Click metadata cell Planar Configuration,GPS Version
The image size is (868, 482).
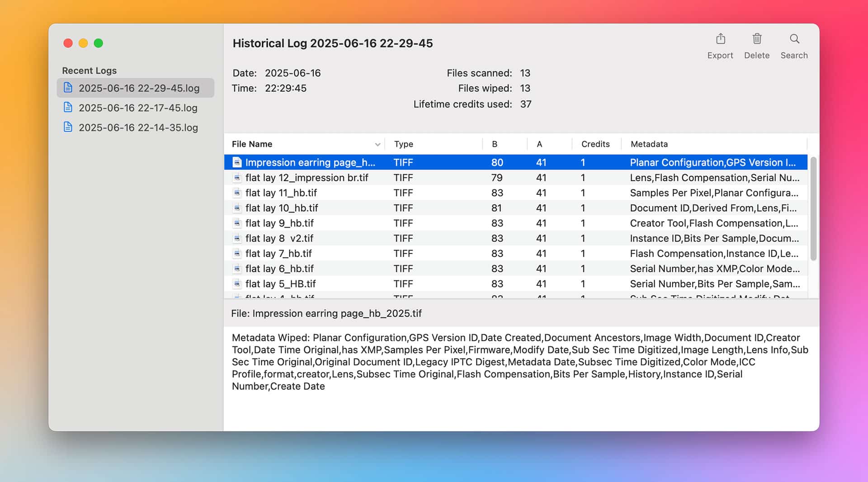click(x=713, y=162)
